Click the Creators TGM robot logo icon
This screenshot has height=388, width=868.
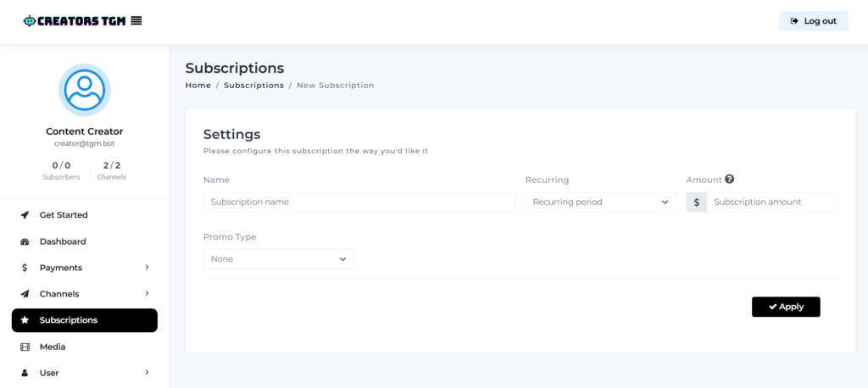(30, 21)
